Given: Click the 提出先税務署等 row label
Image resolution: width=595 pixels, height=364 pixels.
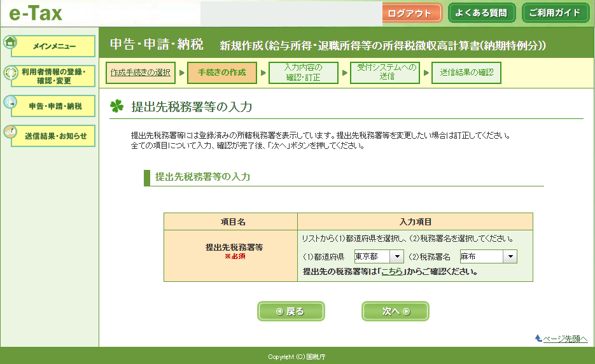Looking at the screenshot, I should point(234,248).
